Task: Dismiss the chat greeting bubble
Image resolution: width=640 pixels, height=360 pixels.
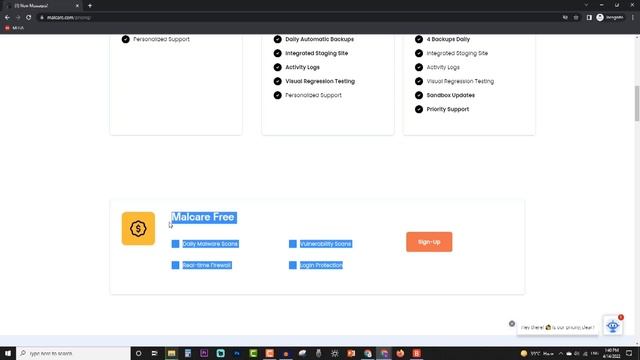Action: (x=512, y=324)
